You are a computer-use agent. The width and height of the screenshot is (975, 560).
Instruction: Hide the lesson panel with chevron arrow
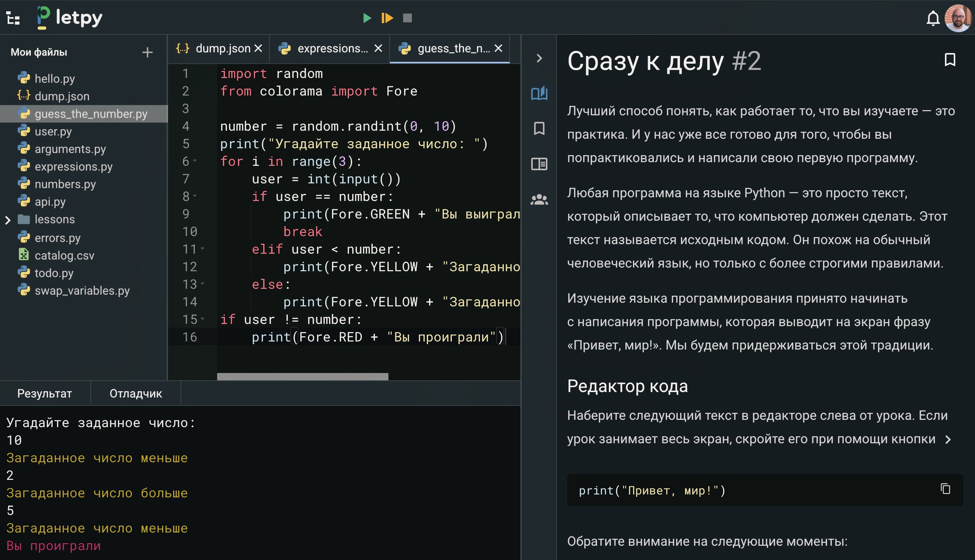coord(539,59)
